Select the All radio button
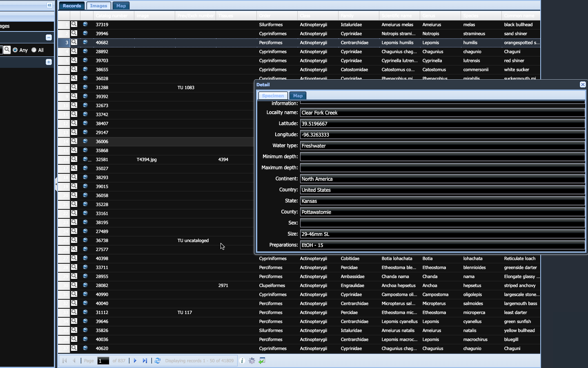 (x=34, y=50)
